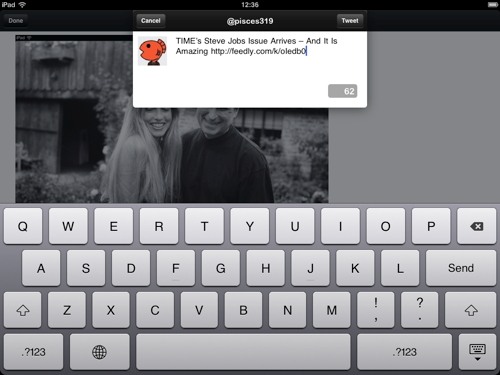Check the Wi-Fi status icon
This screenshot has width=500, height=375.
tap(22, 5)
